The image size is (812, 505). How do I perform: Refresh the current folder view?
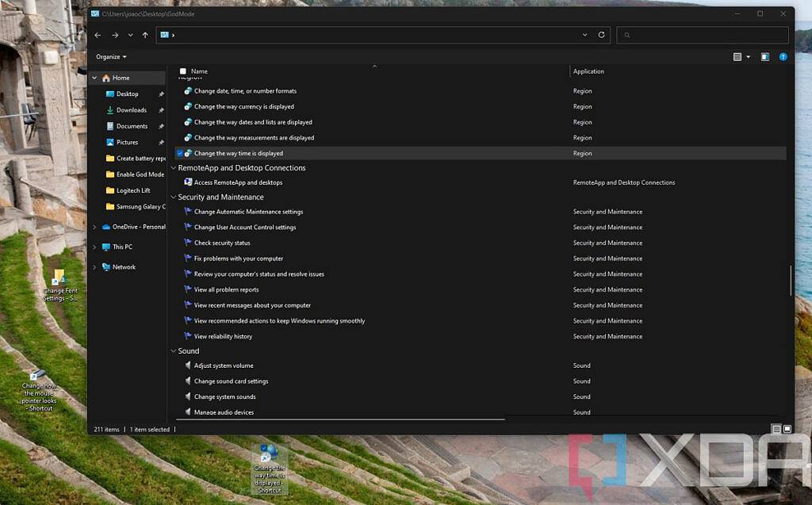point(601,35)
